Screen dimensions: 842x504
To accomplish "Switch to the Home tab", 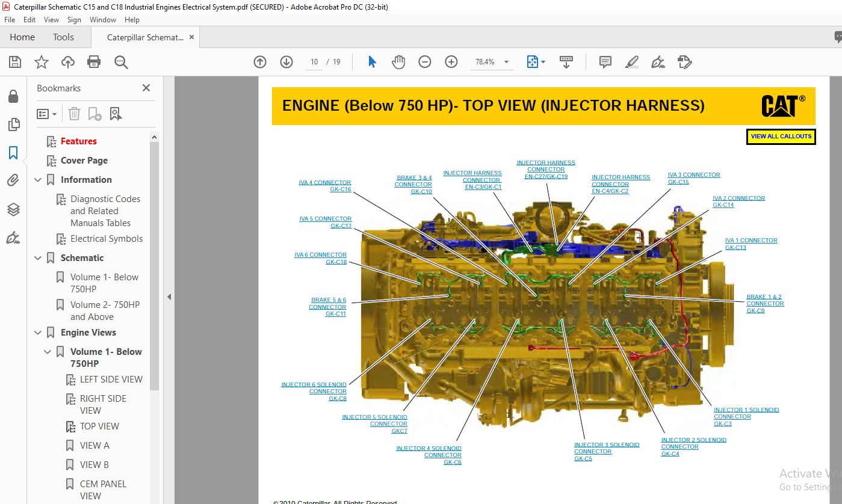I will [22, 37].
